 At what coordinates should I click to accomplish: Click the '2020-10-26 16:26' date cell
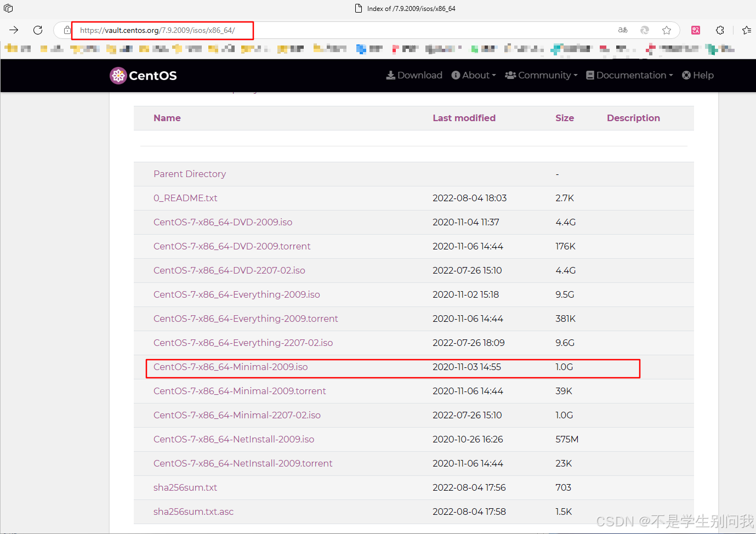pos(468,439)
